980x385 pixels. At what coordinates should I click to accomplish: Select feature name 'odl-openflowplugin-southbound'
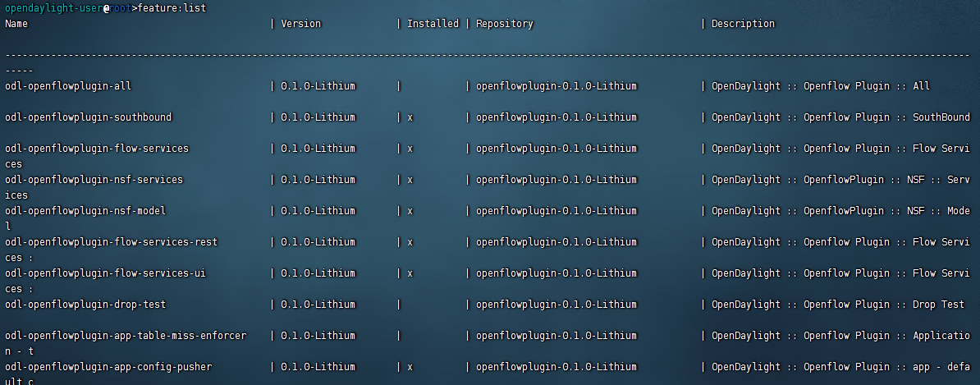[x=88, y=117]
